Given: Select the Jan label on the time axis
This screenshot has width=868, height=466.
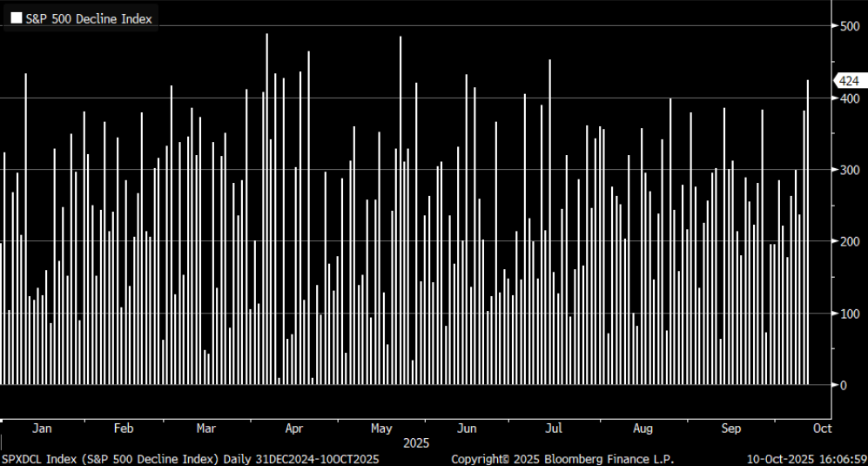Looking at the screenshot, I should coord(42,429).
